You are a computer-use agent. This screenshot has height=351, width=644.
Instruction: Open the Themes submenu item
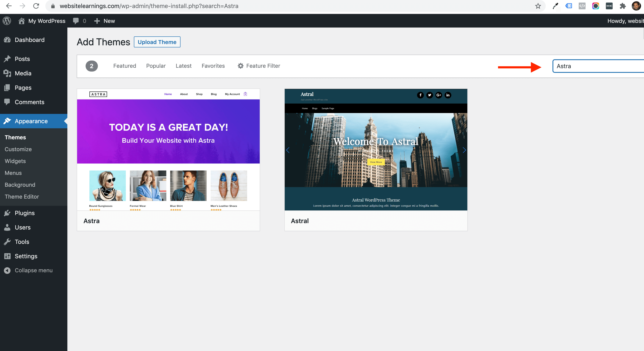click(x=15, y=137)
